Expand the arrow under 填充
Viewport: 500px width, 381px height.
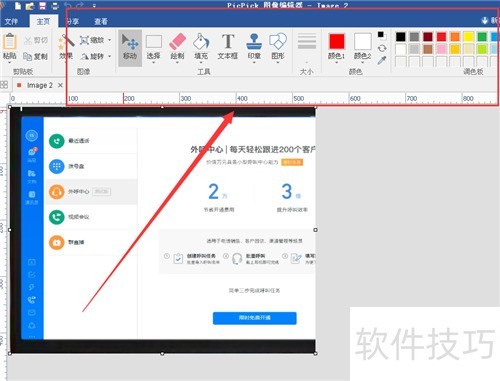point(201,63)
